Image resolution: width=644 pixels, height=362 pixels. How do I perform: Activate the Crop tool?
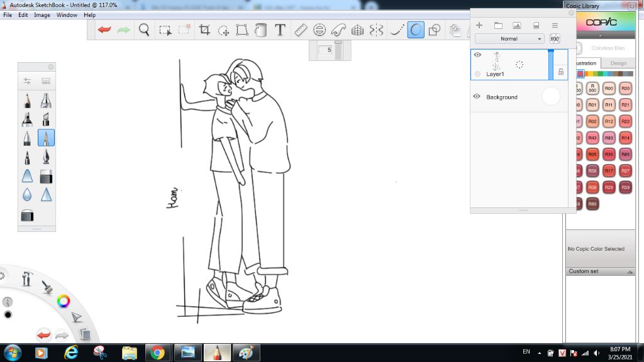click(204, 30)
